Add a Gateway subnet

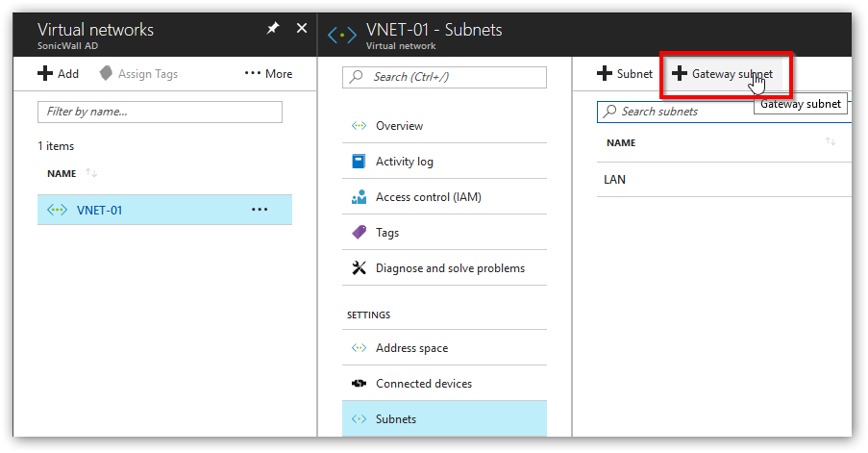pyautogui.click(x=722, y=74)
